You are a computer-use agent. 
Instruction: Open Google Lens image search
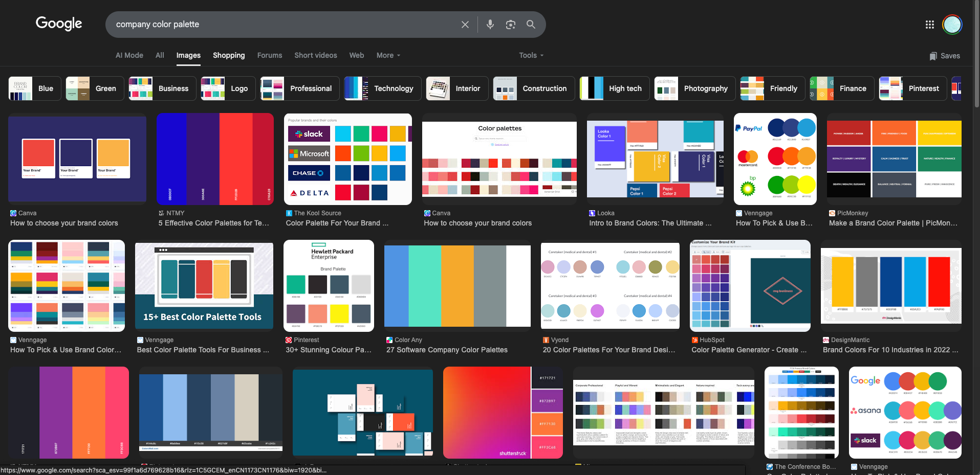tap(510, 25)
